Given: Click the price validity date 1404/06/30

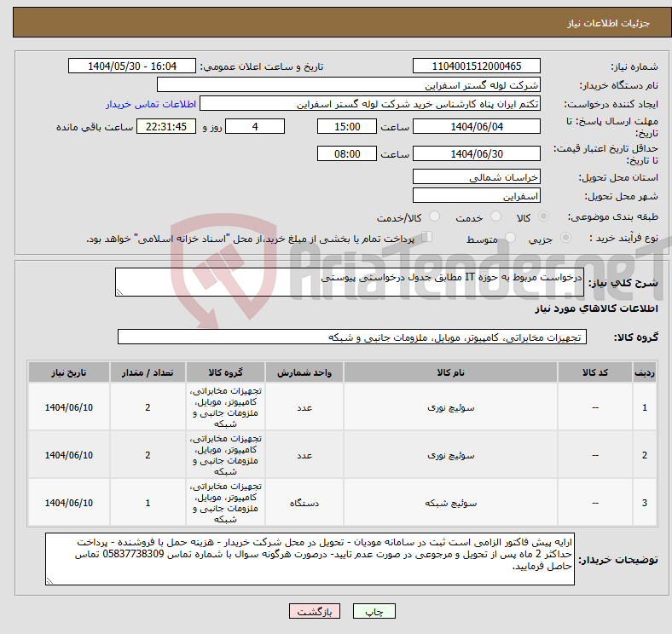Looking at the screenshot, I should [477, 153].
